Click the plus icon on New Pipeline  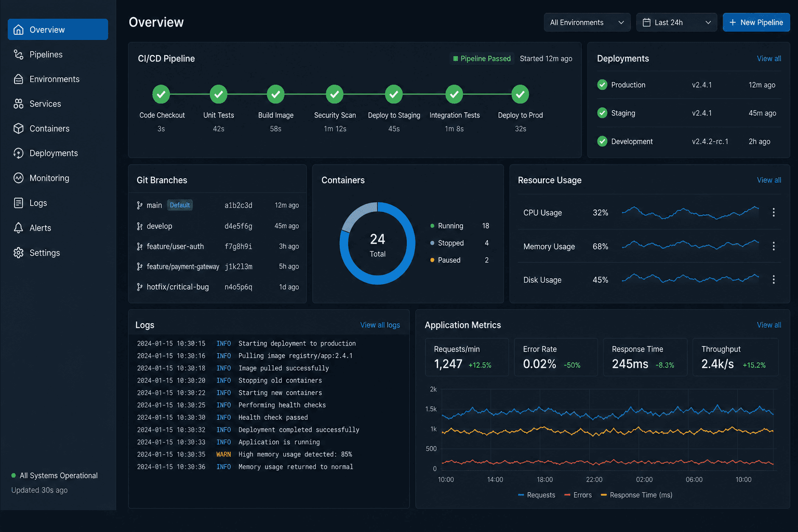point(733,22)
